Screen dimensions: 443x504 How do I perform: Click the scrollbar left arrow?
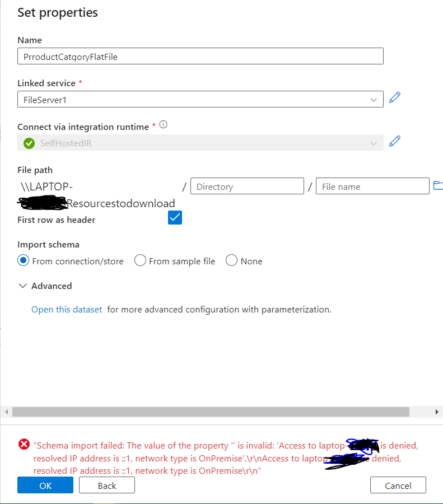click(x=5, y=412)
